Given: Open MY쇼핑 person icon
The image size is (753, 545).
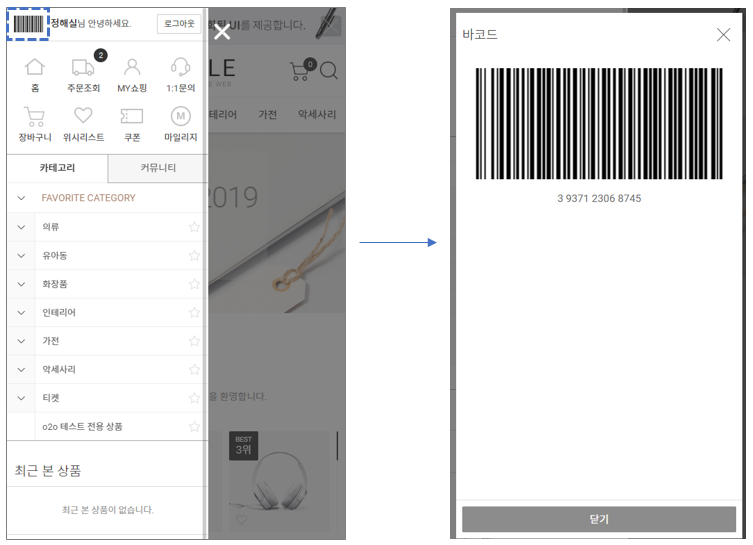Looking at the screenshot, I should 132,67.
